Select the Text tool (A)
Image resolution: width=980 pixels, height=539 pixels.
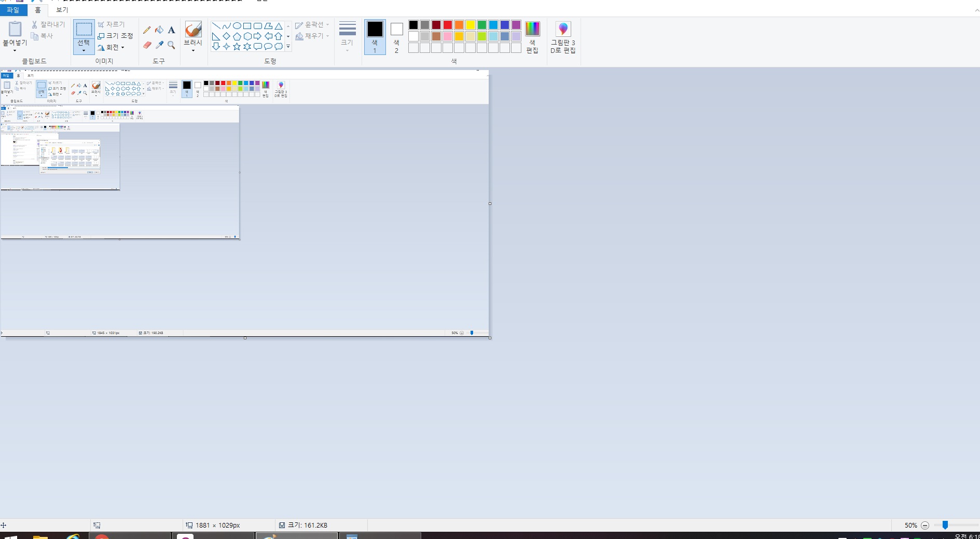coord(171,30)
